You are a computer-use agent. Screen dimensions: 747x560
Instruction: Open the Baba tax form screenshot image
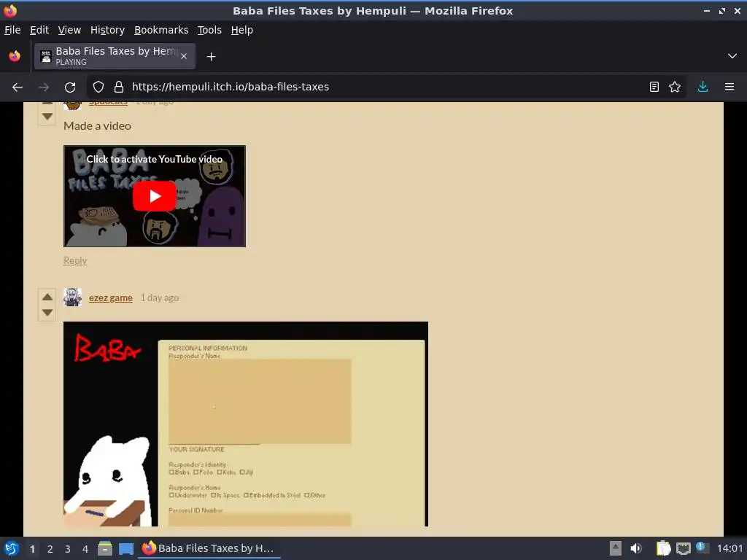[x=246, y=424]
